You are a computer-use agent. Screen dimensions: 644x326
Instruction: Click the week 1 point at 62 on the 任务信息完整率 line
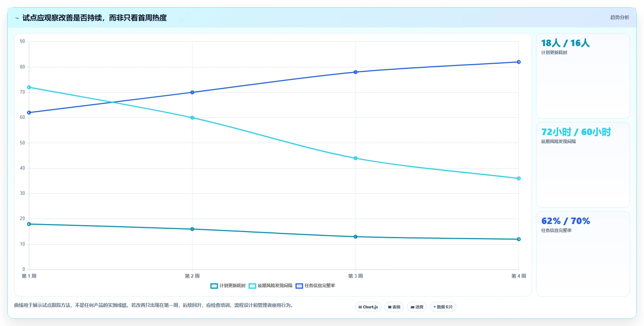pos(29,113)
